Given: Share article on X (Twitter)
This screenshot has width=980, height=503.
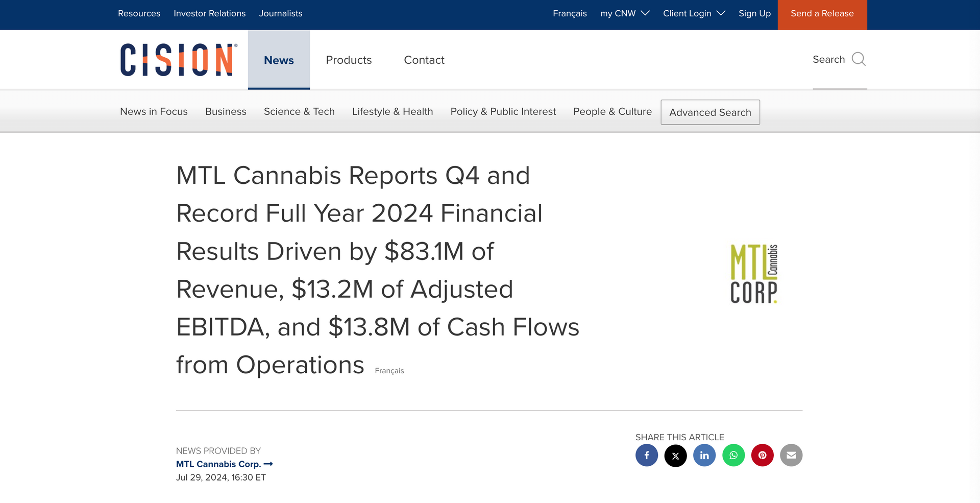Looking at the screenshot, I should tap(675, 455).
